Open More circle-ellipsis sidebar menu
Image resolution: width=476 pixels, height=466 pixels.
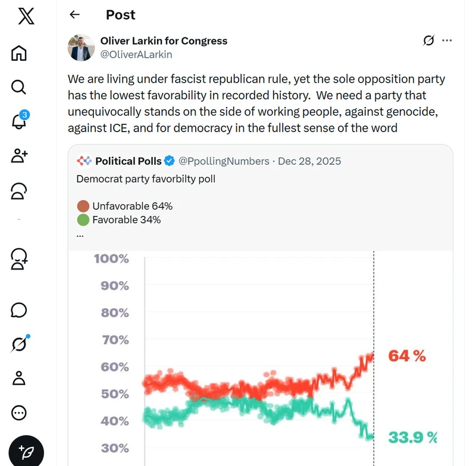pos(19,413)
